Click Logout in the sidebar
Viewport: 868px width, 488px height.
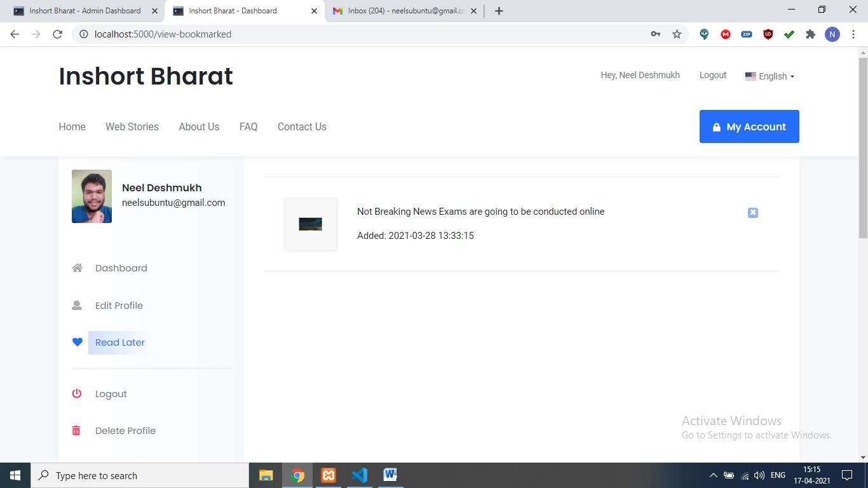[x=111, y=394]
